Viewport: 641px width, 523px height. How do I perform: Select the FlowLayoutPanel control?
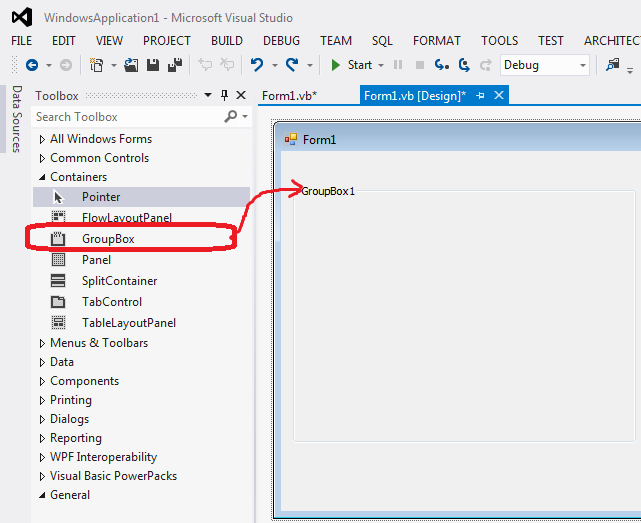click(141, 218)
